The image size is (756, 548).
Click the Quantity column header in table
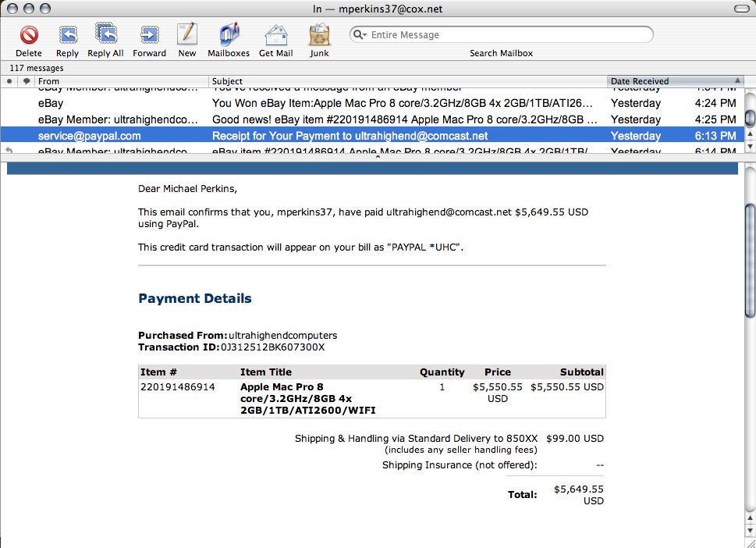tap(442, 372)
